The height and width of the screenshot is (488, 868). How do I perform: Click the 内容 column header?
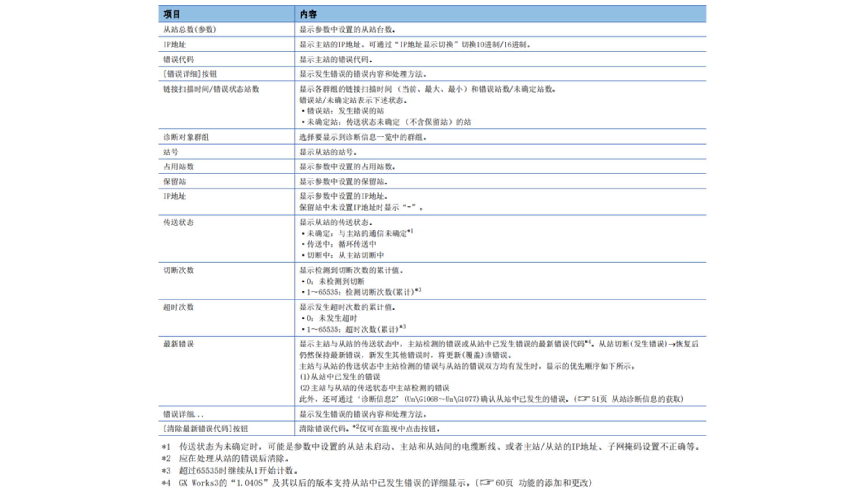coord(308,14)
